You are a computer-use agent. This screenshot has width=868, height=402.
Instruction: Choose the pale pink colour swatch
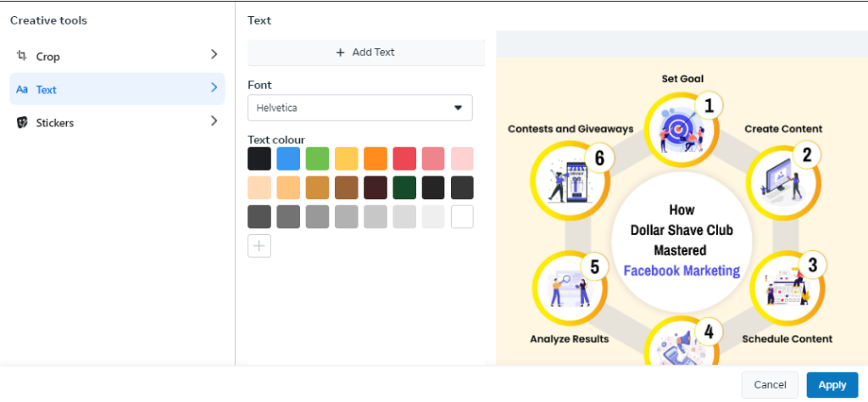(462, 159)
